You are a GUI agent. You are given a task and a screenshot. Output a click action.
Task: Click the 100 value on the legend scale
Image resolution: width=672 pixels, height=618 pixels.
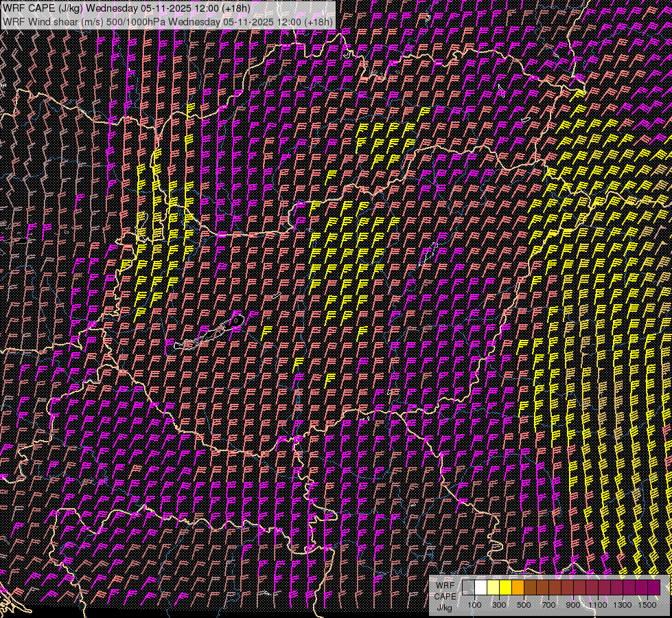[474, 604]
